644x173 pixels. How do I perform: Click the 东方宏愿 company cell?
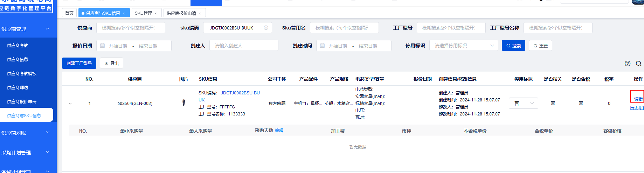[x=277, y=104]
